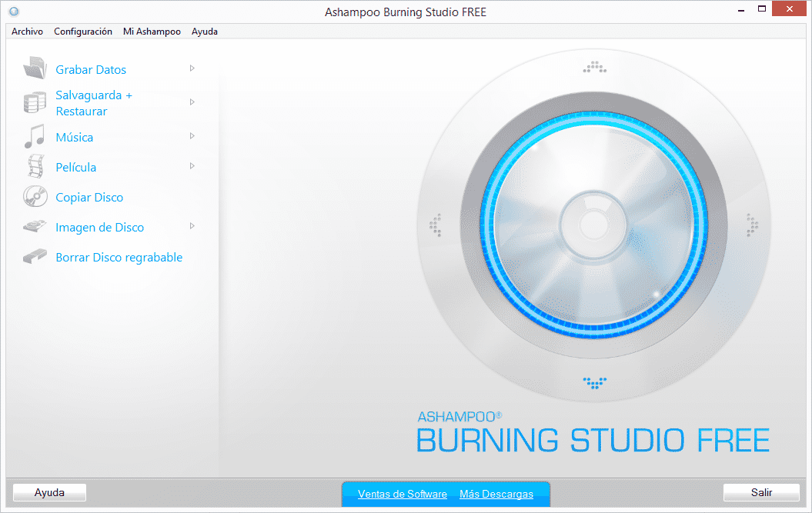Open the Mi Ashampoo menu
812x513 pixels.
(x=152, y=32)
